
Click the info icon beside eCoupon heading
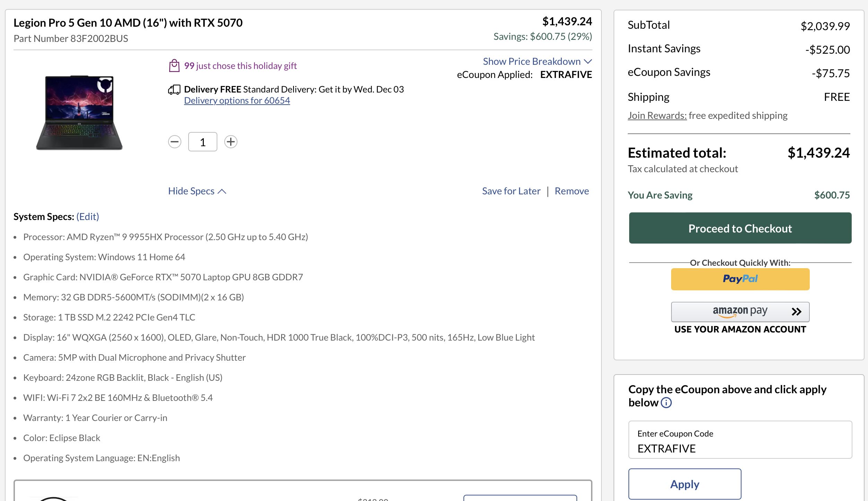tap(666, 403)
